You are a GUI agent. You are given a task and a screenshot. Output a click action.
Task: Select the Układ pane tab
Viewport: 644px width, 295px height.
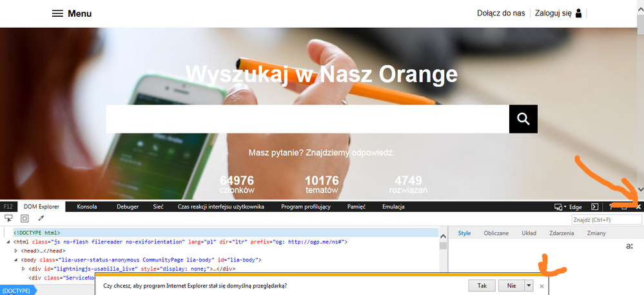coord(529,233)
